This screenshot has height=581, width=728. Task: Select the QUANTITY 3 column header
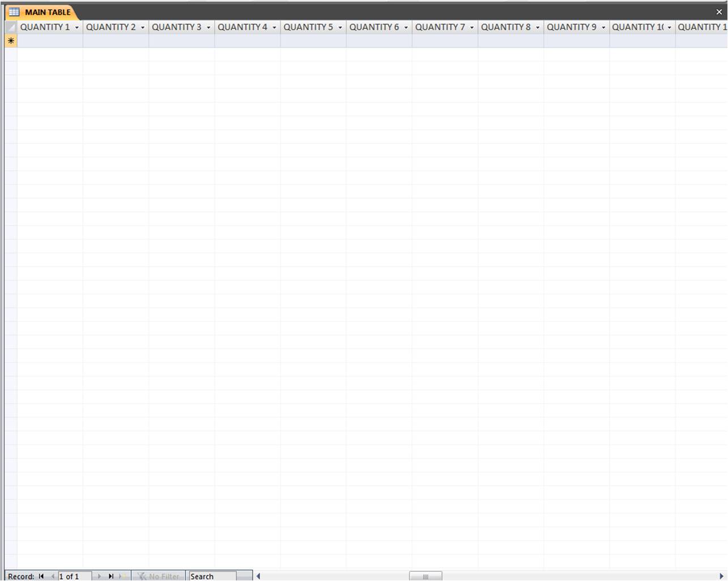coord(181,27)
